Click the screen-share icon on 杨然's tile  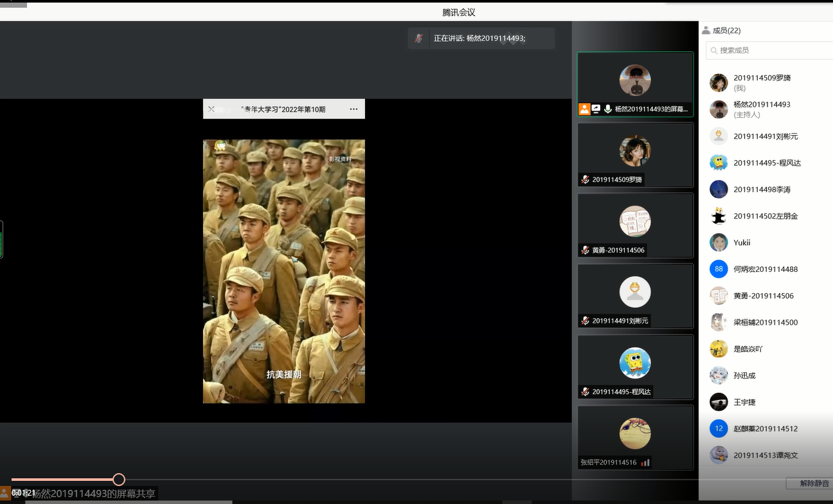(596, 109)
